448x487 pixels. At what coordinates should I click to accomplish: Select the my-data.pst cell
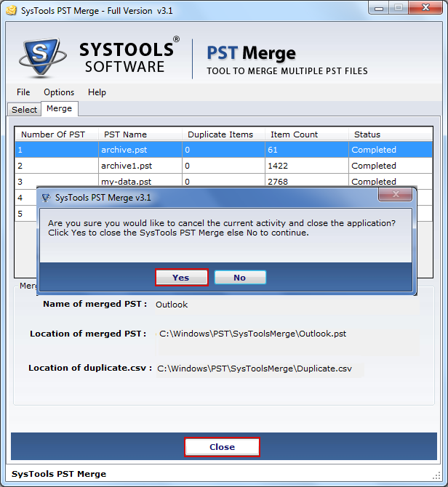tap(140, 181)
